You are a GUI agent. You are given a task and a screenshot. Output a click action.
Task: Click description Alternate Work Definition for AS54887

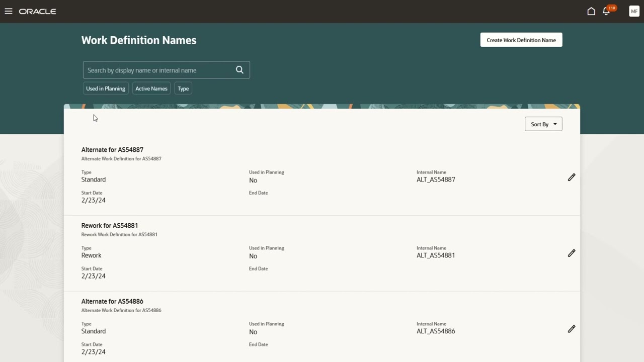coord(121,159)
